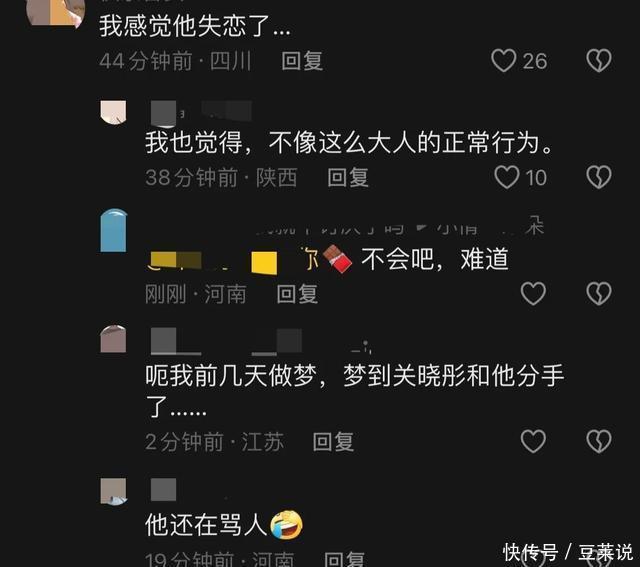Reply to the 19分钟前 河南 comment
This screenshot has height=567, width=640.
pyautogui.click(x=344, y=559)
